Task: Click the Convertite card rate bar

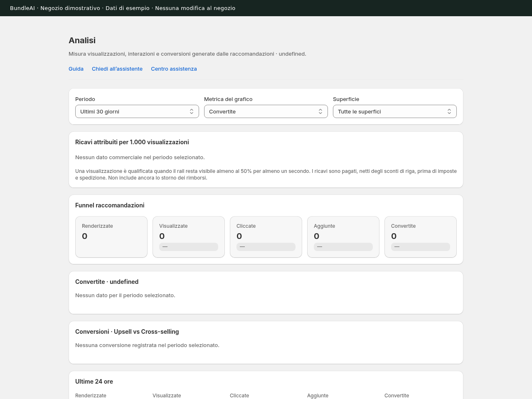Action: coord(421,247)
